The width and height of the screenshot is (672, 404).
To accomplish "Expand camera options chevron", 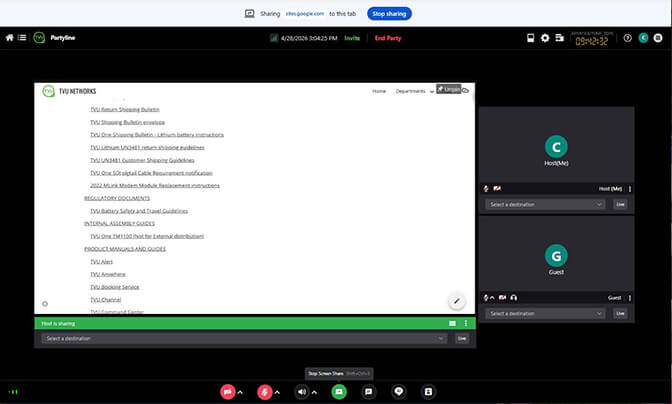I will pos(240,392).
